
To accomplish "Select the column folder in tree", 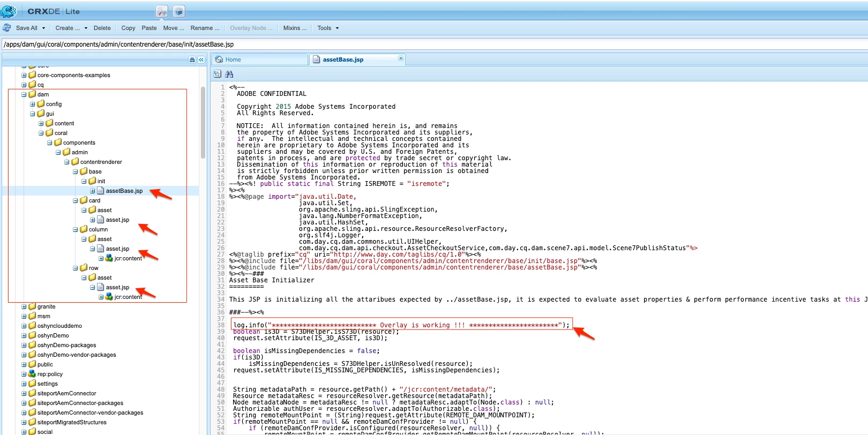I will pos(98,229).
